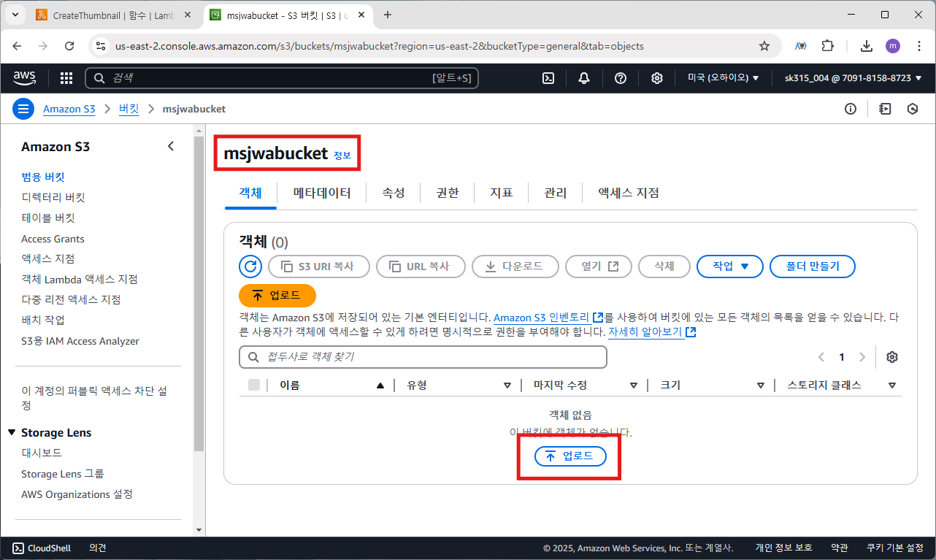The width and height of the screenshot is (936, 560).
Task: Open a new browser tab
Action: 388,15
